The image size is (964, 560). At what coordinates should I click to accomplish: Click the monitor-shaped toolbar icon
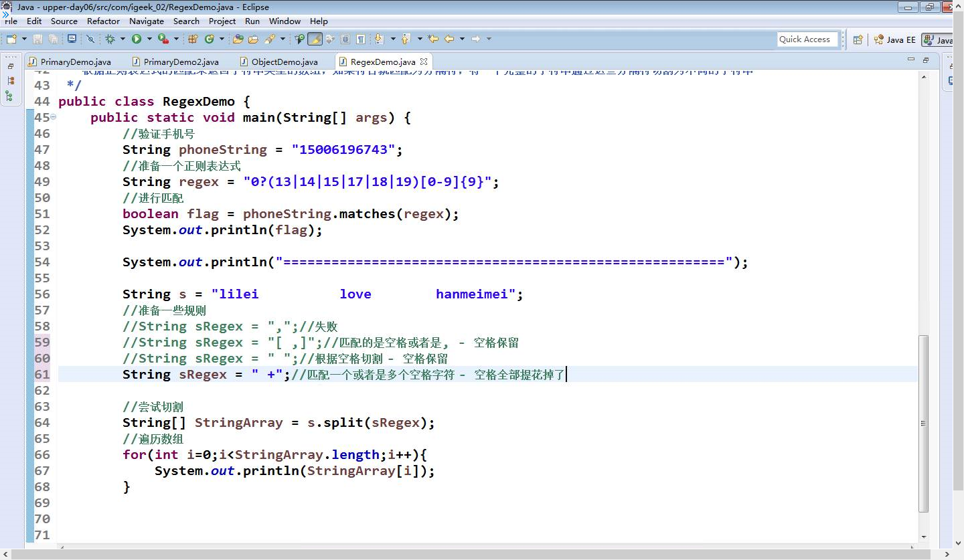[72, 39]
